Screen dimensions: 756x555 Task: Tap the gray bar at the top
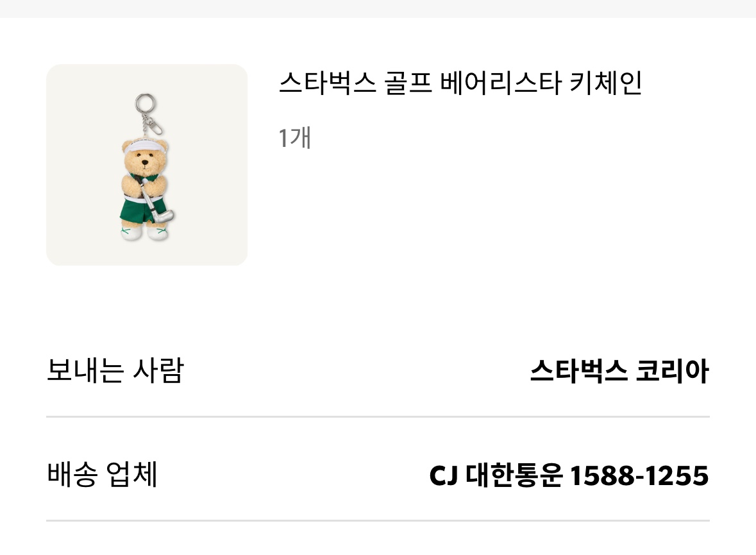378,9
